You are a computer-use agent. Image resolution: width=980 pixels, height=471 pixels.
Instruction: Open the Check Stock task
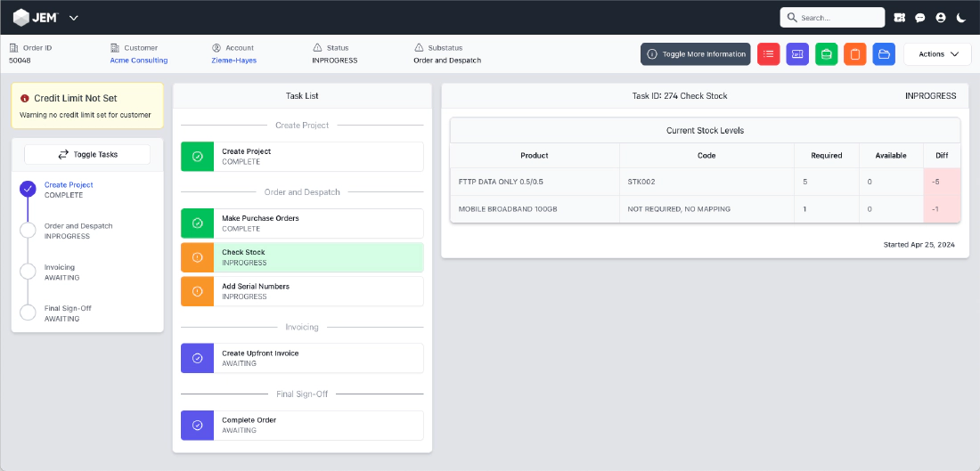[x=302, y=257]
